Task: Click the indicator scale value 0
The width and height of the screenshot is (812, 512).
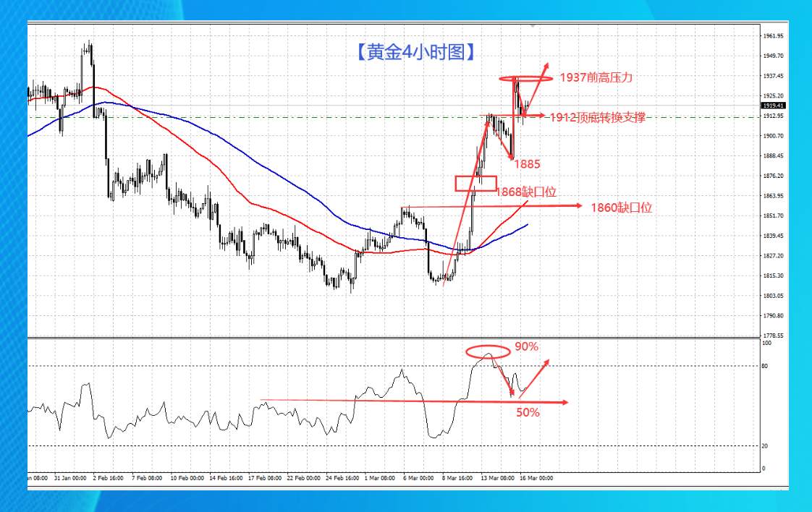Action: click(x=764, y=469)
